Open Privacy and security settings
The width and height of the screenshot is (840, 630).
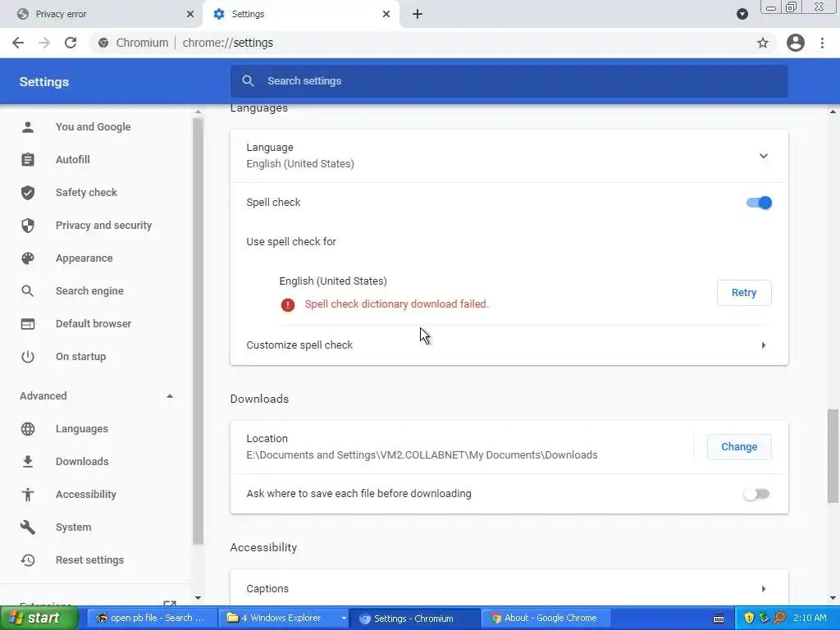(x=103, y=225)
